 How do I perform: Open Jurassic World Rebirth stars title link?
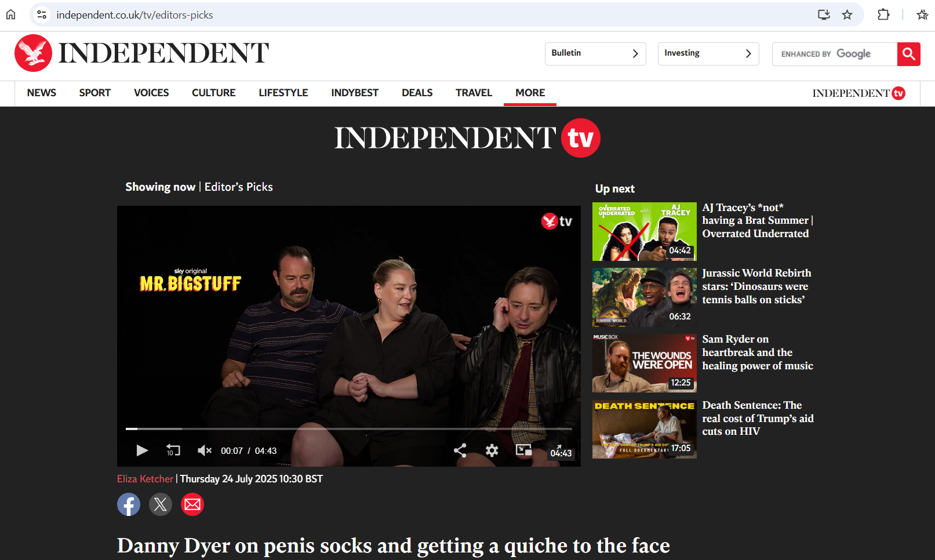pos(756,286)
